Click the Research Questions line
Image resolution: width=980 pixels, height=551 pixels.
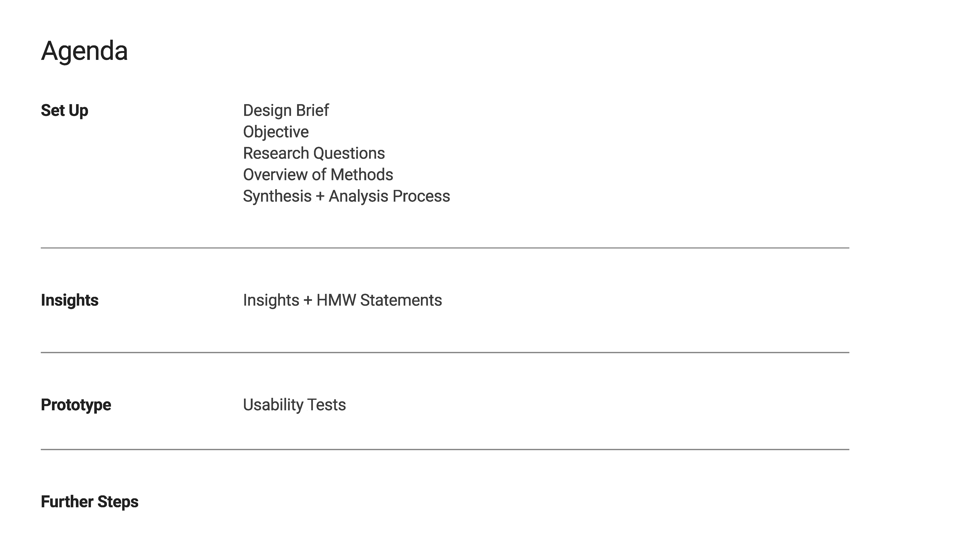tap(314, 153)
